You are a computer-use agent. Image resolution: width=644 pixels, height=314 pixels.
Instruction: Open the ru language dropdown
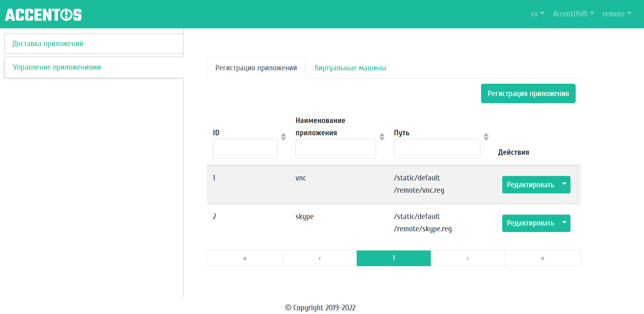click(x=537, y=14)
